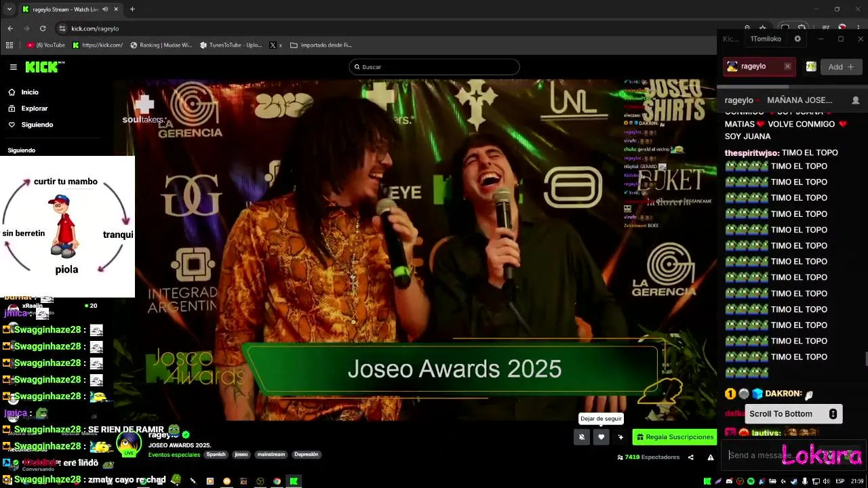Click the OBS icon in system tray
Image resolution: width=868 pixels, height=488 pixels.
740,481
